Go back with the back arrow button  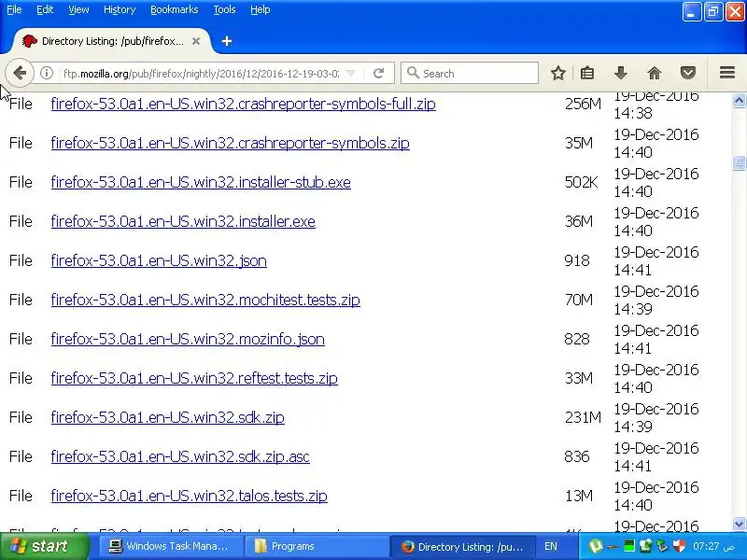click(x=20, y=74)
